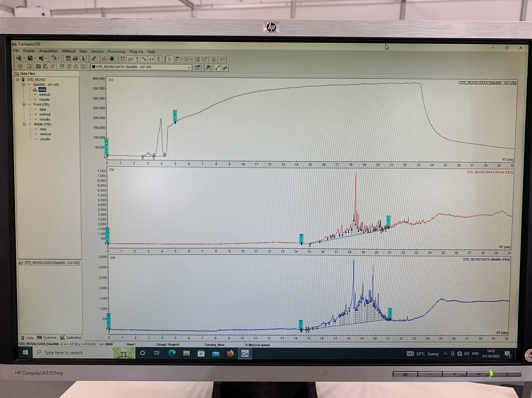
Task: Click the pencil edit icon
Action: 94,58
